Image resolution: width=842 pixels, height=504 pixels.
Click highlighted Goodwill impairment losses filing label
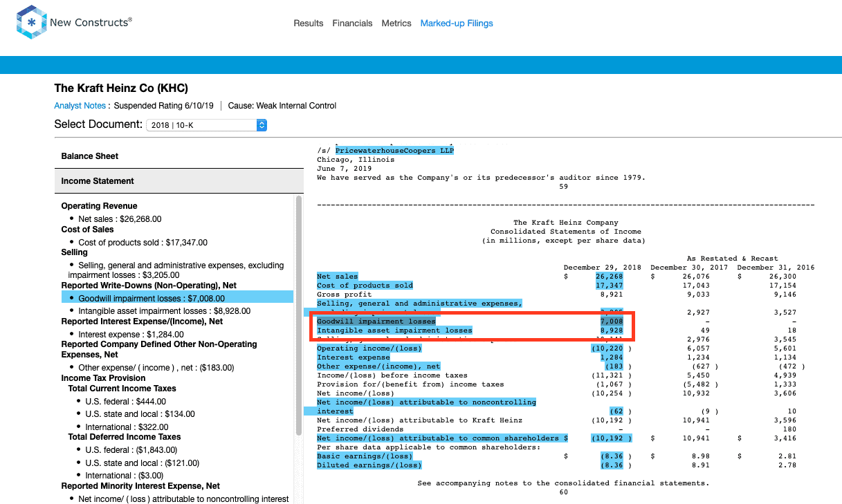coord(376,321)
